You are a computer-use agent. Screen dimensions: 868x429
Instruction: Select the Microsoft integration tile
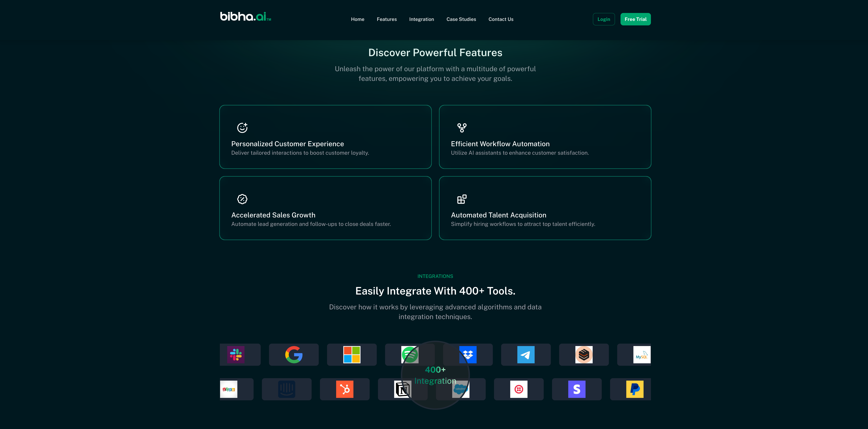click(x=351, y=355)
